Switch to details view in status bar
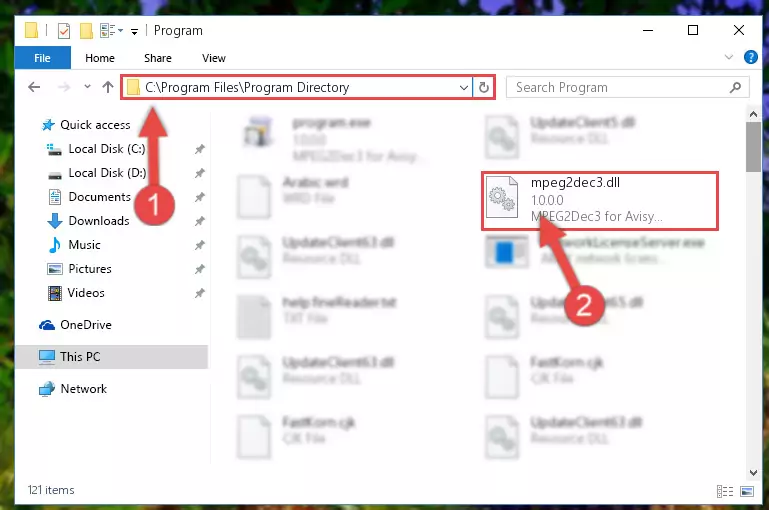The width and height of the screenshot is (769, 510). 725,491
